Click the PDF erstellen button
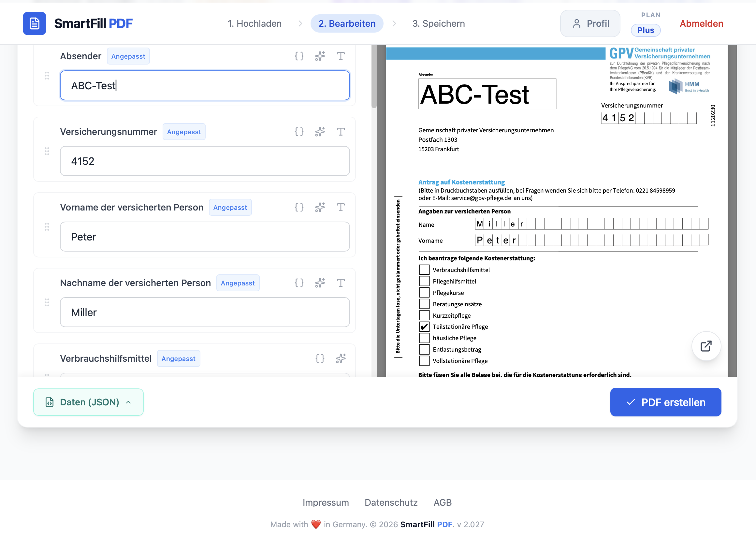 (665, 402)
